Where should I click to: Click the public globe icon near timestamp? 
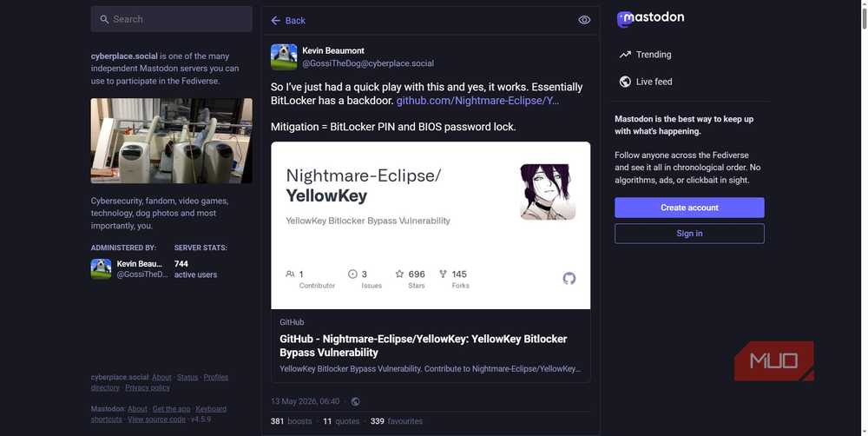point(355,401)
